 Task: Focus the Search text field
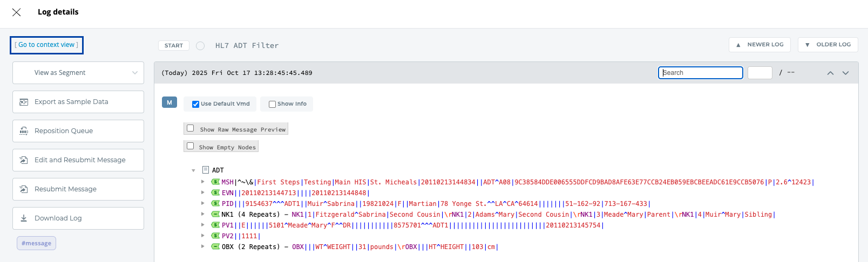(x=700, y=73)
